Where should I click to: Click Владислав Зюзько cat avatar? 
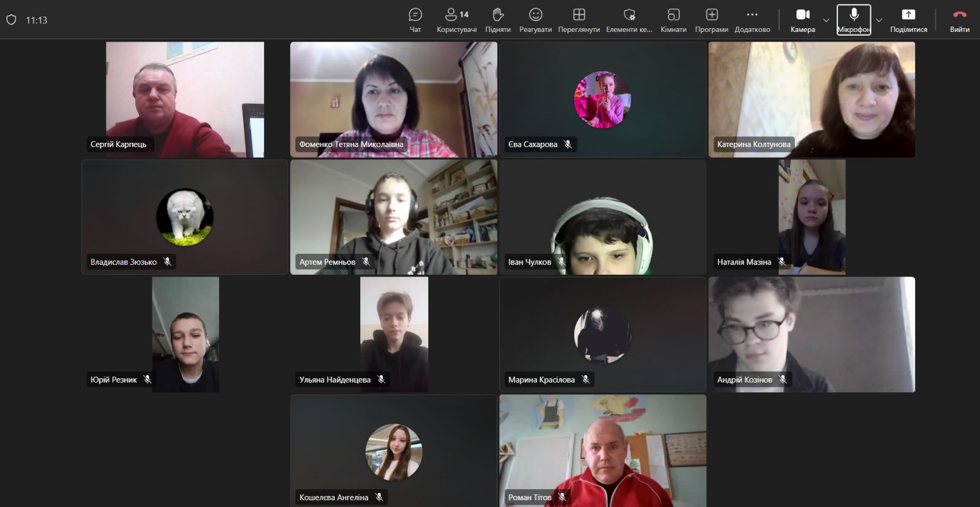pyautogui.click(x=184, y=217)
